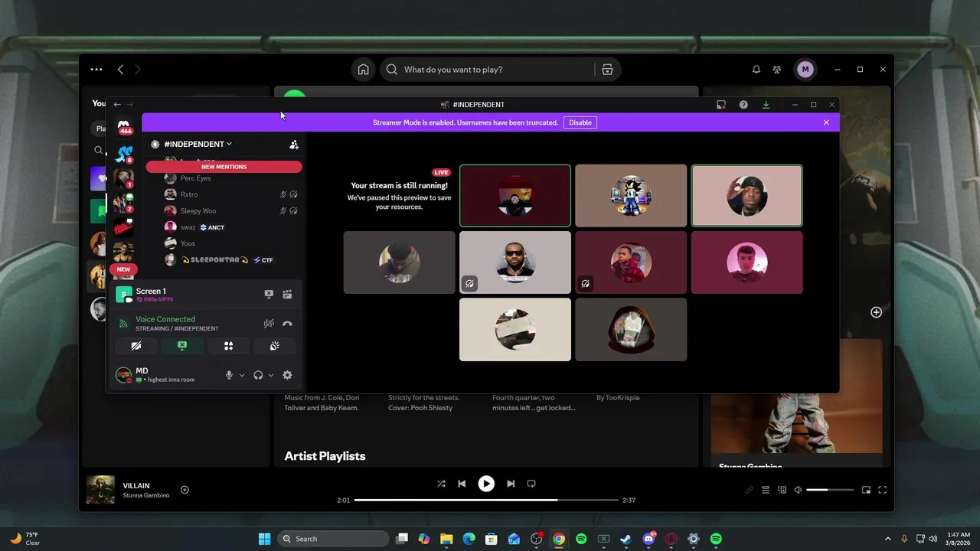This screenshot has height=551, width=980.
Task: Disconnect from voice with hang-up icon
Action: (287, 324)
